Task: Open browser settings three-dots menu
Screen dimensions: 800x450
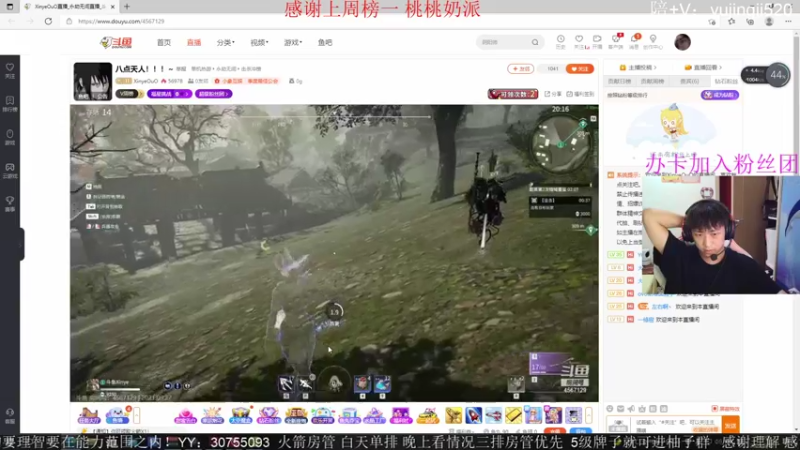Action: [788, 21]
